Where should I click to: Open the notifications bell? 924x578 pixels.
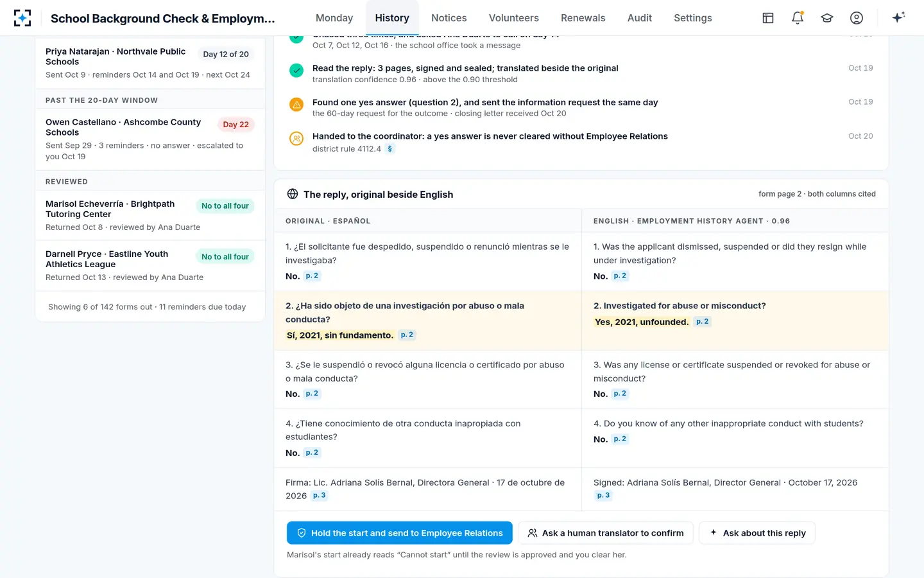pos(798,18)
